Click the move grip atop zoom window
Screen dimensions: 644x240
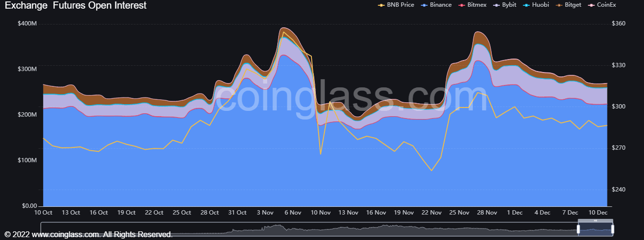coord(595,220)
